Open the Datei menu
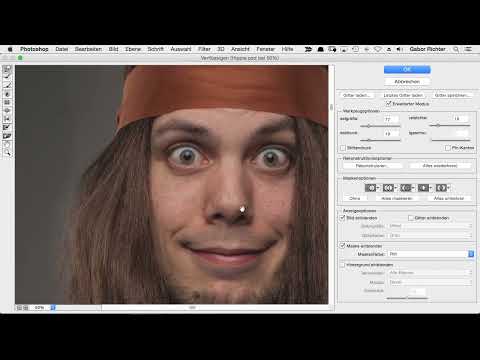 coord(62,49)
